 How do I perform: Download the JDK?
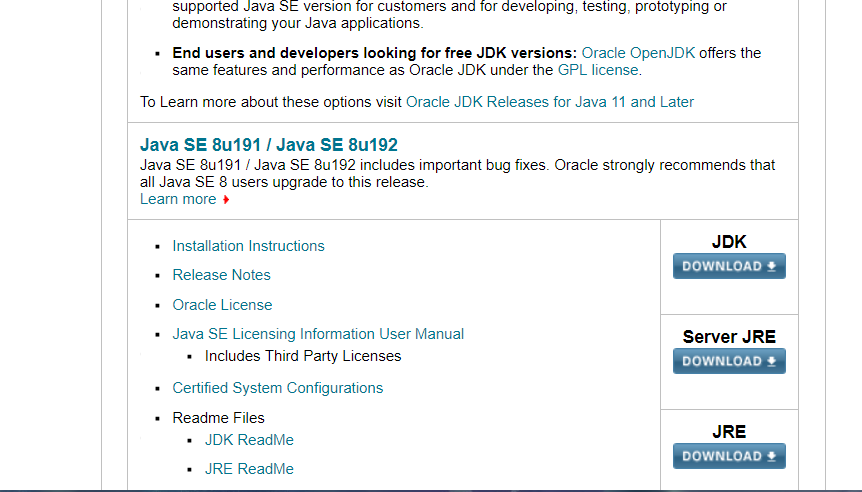[729, 266]
